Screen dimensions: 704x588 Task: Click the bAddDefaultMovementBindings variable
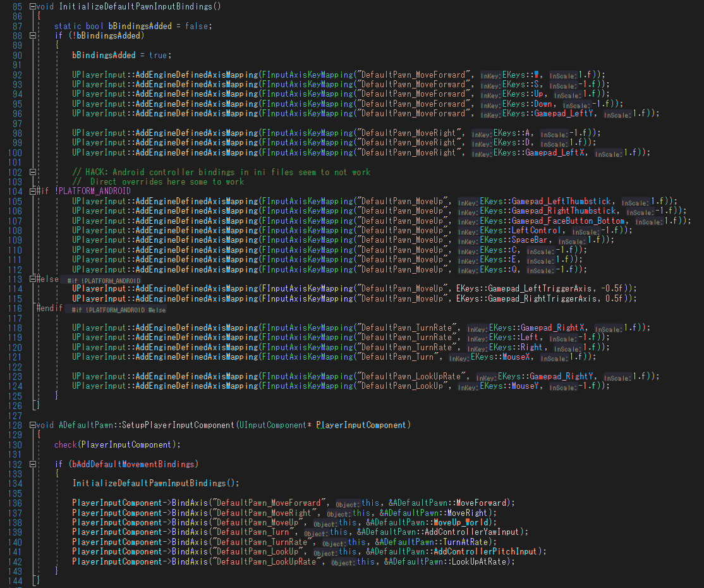(133, 464)
